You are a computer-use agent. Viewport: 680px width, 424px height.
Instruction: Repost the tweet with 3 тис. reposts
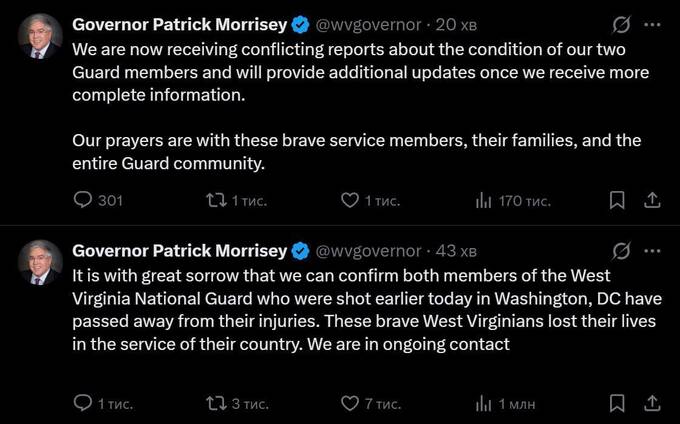[215, 403]
